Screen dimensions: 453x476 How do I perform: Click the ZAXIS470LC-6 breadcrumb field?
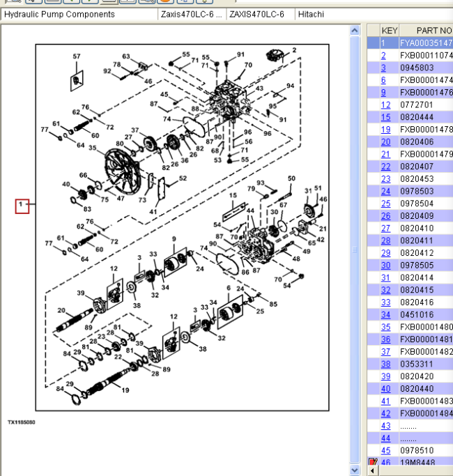tap(256, 14)
